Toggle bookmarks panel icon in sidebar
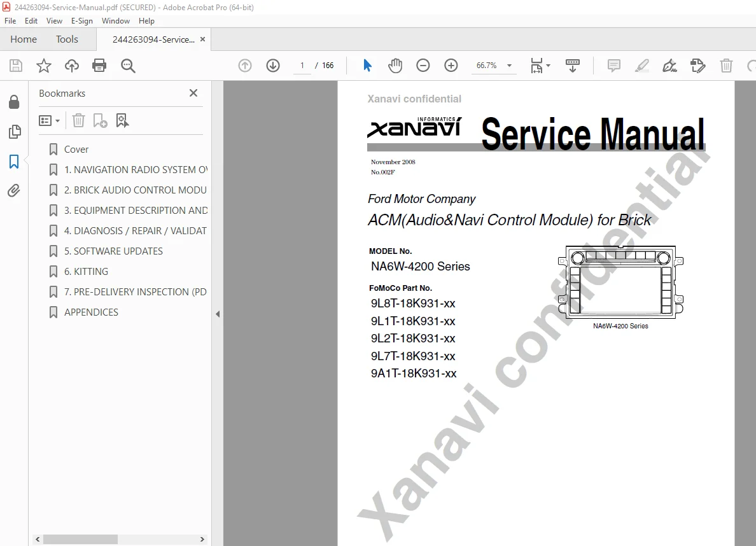The width and height of the screenshot is (756, 546). (x=14, y=162)
